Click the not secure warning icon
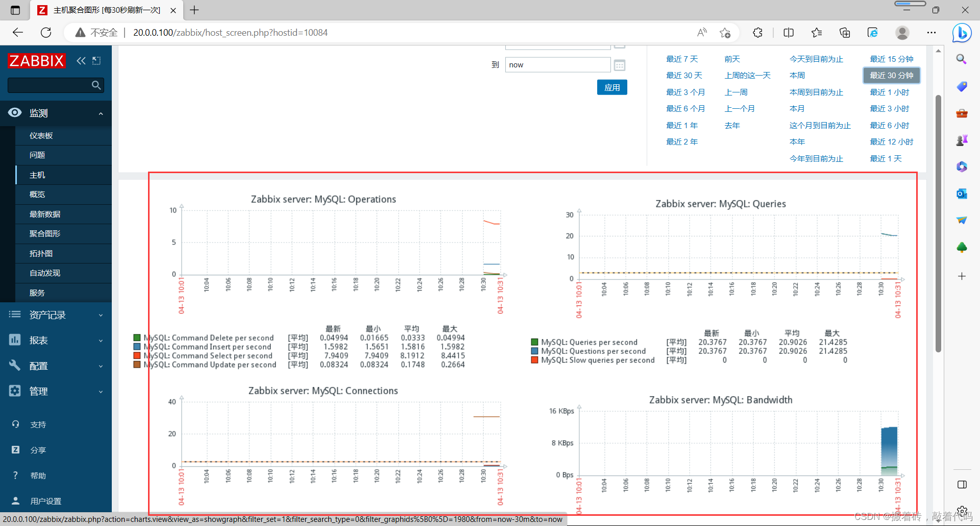Screen dimensions: 980x526 pyautogui.click(x=80, y=33)
